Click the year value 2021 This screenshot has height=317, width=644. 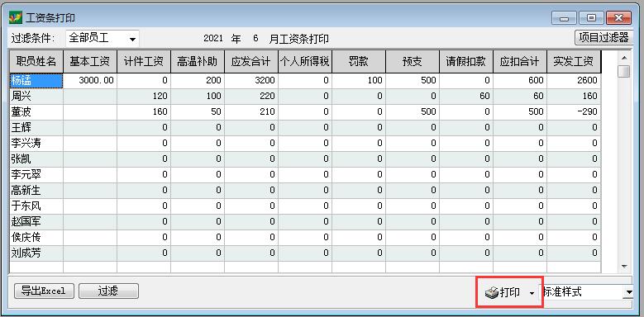[213, 39]
